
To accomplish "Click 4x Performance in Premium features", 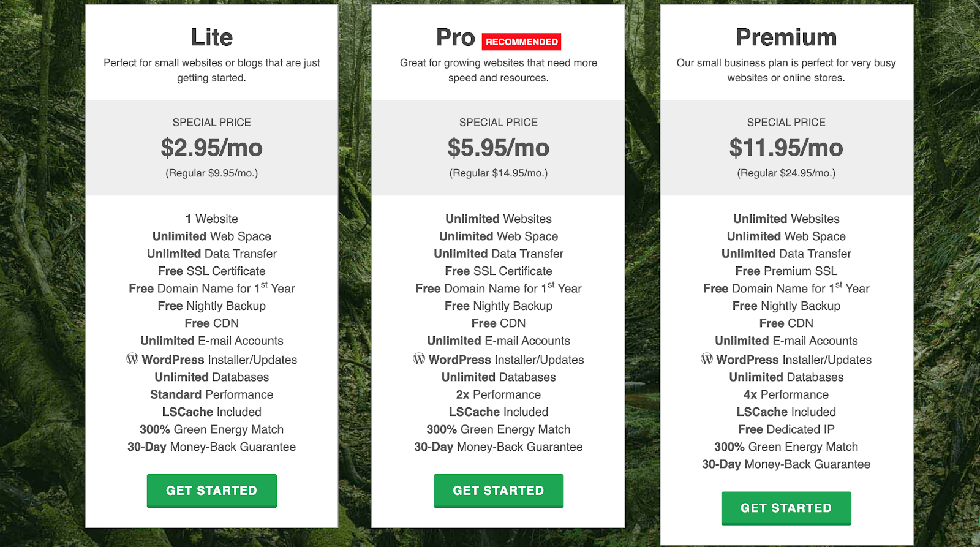I will tap(786, 394).
